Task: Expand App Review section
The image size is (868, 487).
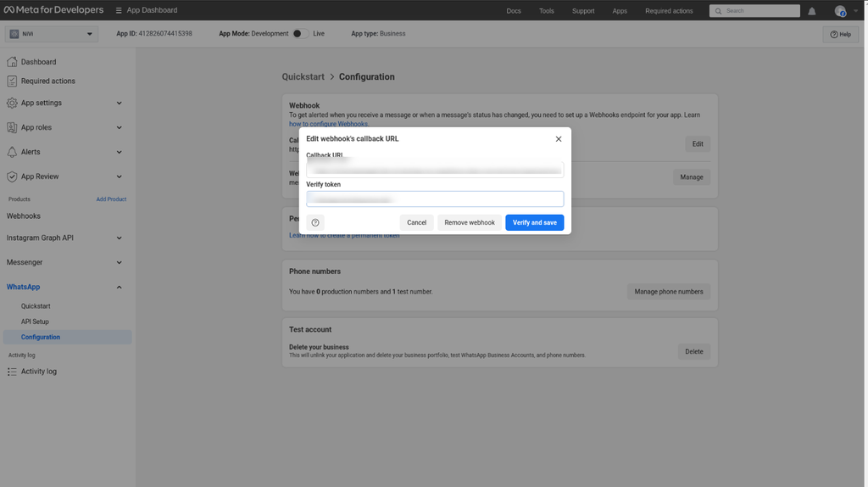Action: coord(119,176)
